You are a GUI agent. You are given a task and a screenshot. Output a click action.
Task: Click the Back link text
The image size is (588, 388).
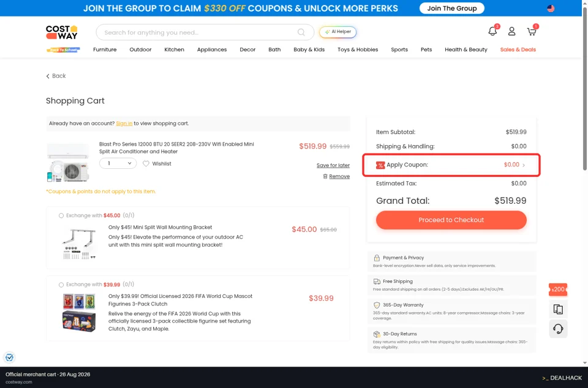[x=59, y=76]
